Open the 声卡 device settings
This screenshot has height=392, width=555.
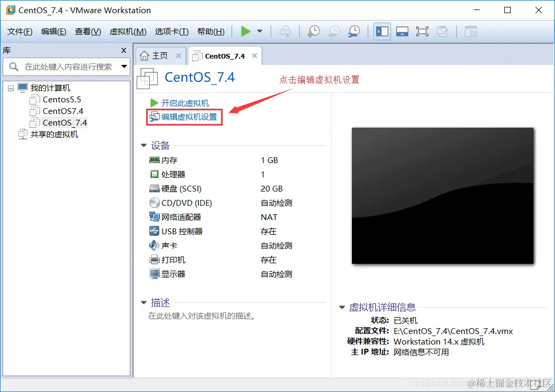click(x=169, y=245)
